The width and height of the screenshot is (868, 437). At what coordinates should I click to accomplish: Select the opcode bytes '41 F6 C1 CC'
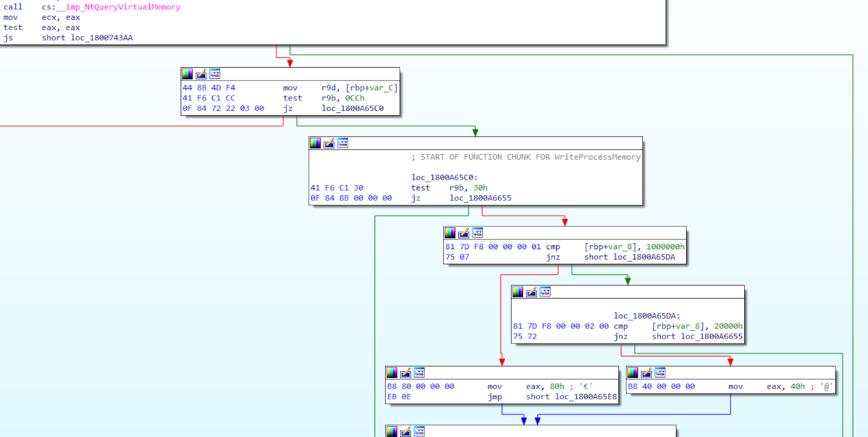[x=209, y=98]
